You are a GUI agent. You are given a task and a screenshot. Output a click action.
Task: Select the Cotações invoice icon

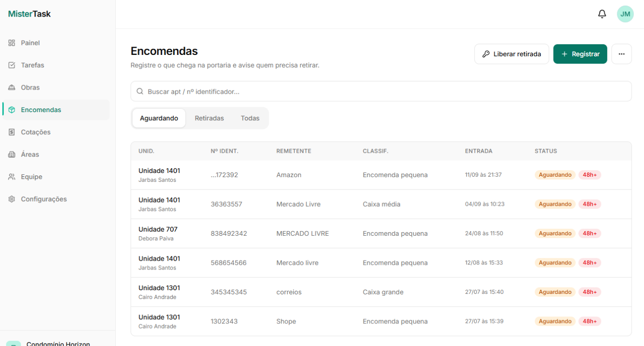[12, 132]
